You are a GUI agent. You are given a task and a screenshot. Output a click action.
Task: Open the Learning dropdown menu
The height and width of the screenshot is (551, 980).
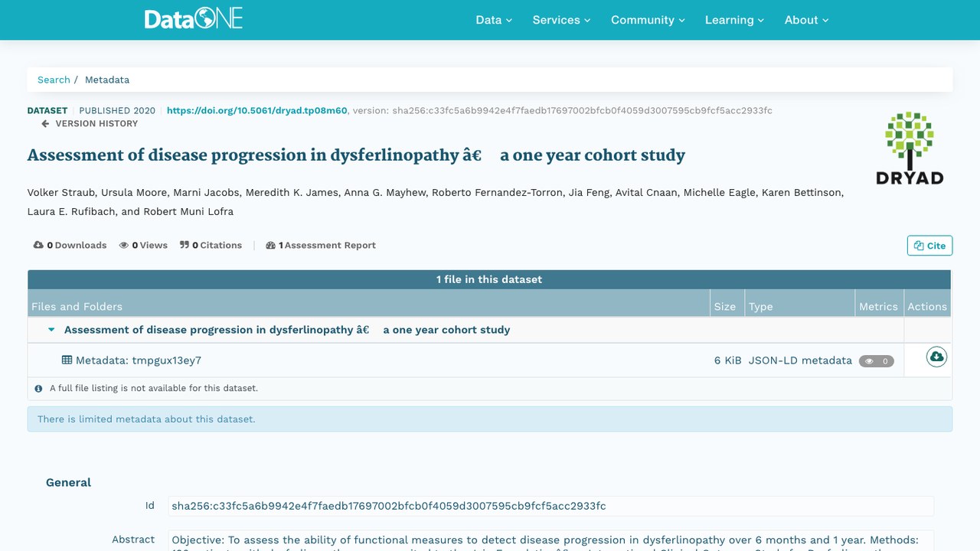point(734,20)
